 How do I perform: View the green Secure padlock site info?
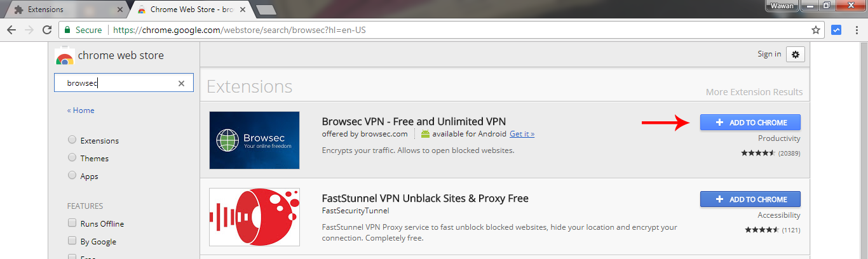click(83, 30)
